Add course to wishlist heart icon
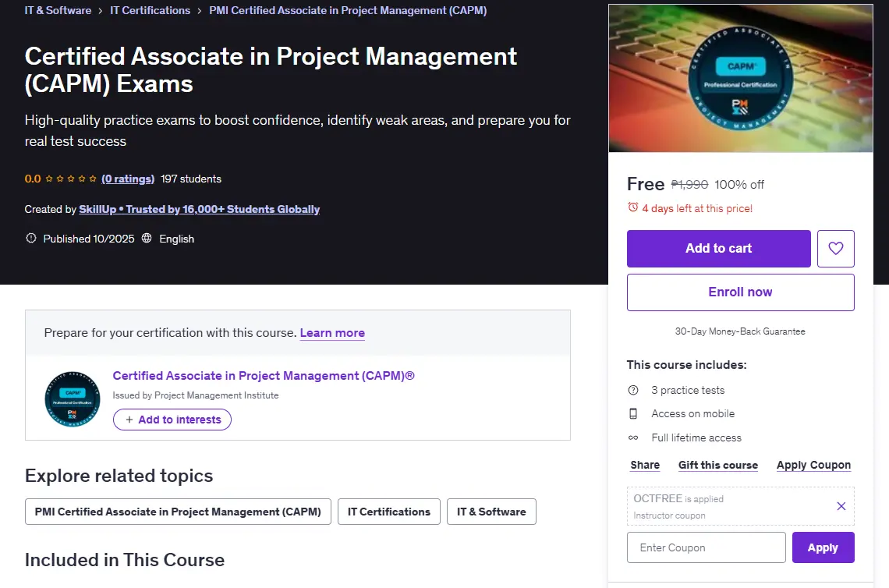This screenshot has width=889, height=588. (x=835, y=248)
